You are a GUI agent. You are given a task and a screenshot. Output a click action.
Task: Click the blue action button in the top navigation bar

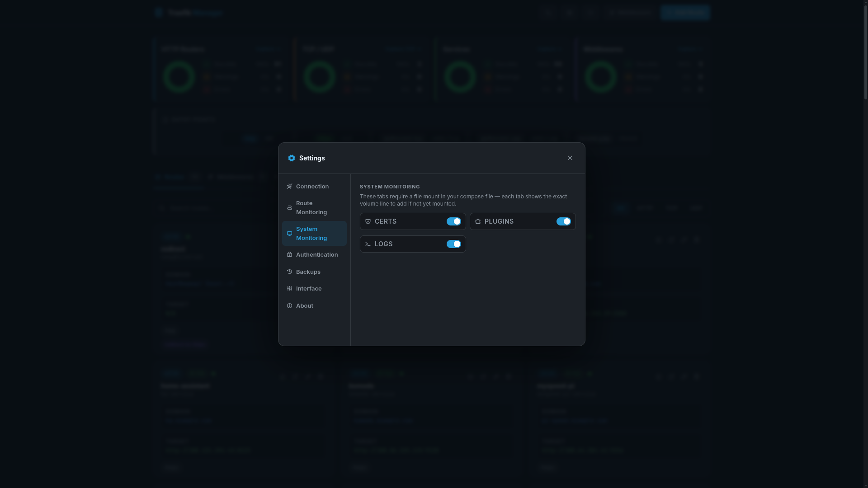[685, 12]
